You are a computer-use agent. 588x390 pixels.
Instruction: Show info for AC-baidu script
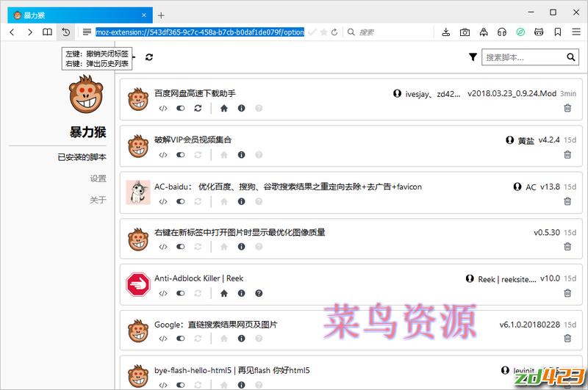click(x=242, y=201)
